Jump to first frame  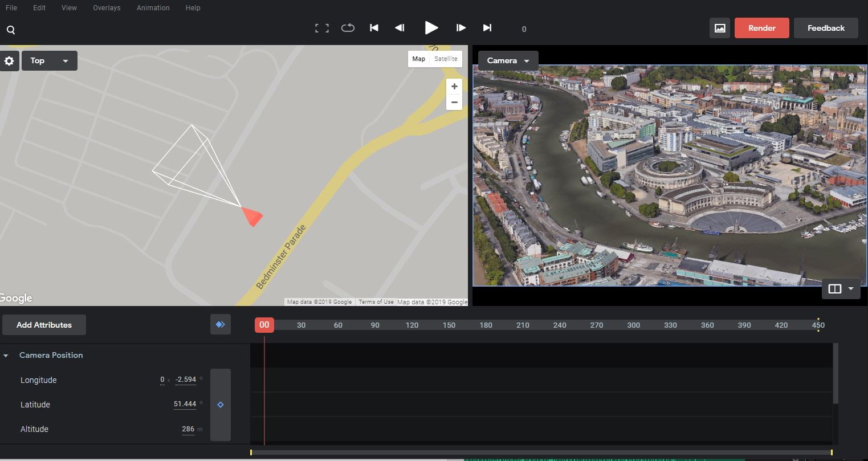coord(374,28)
